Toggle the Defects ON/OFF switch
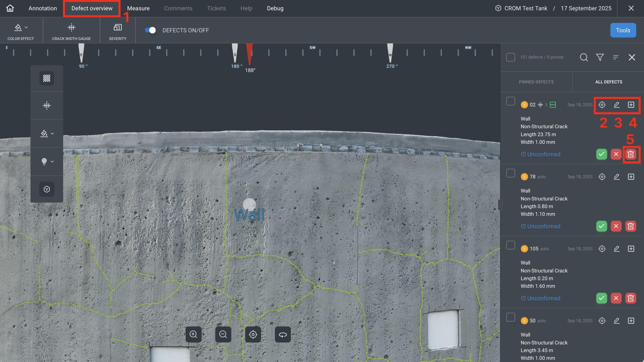Screen dimensions: 644x362 pyautogui.click(x=150, y=30)
